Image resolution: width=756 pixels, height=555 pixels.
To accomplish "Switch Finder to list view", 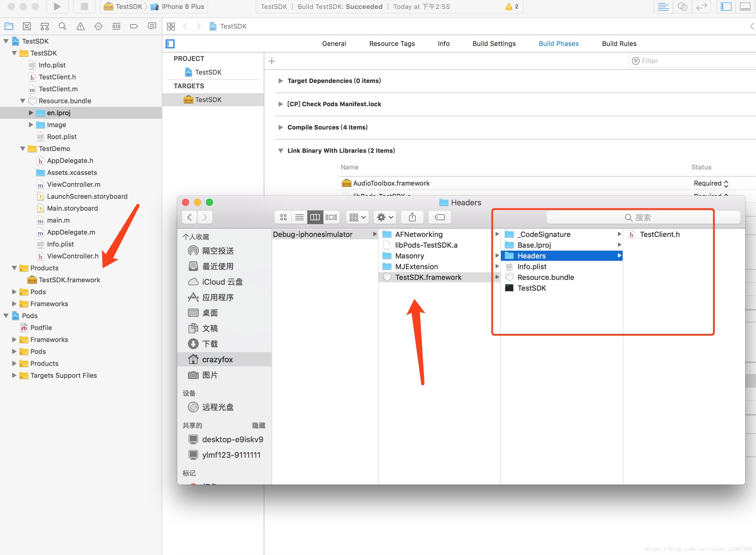I will tap(299, 217).
